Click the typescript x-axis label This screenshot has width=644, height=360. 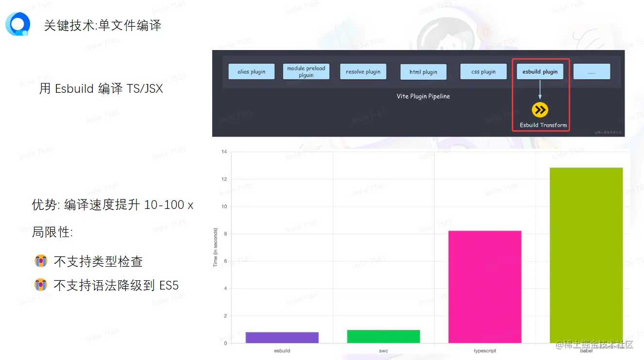[485, 350]
